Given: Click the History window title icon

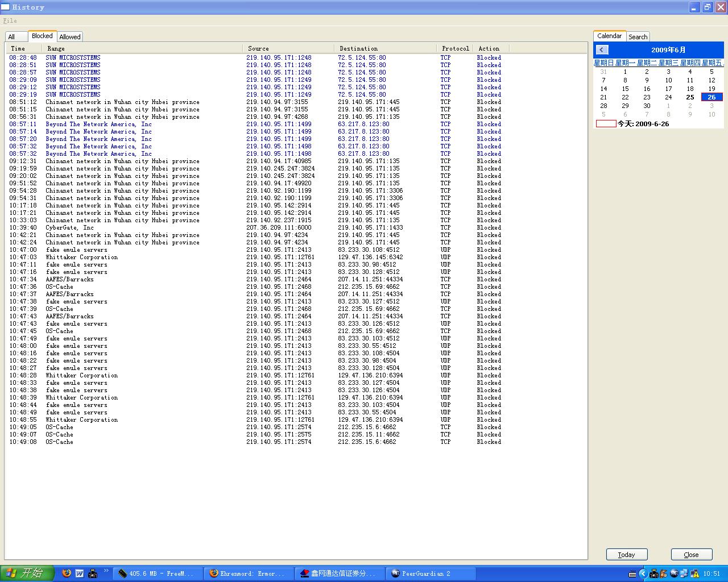Looking at the screenshot, I should click(5, 7).
